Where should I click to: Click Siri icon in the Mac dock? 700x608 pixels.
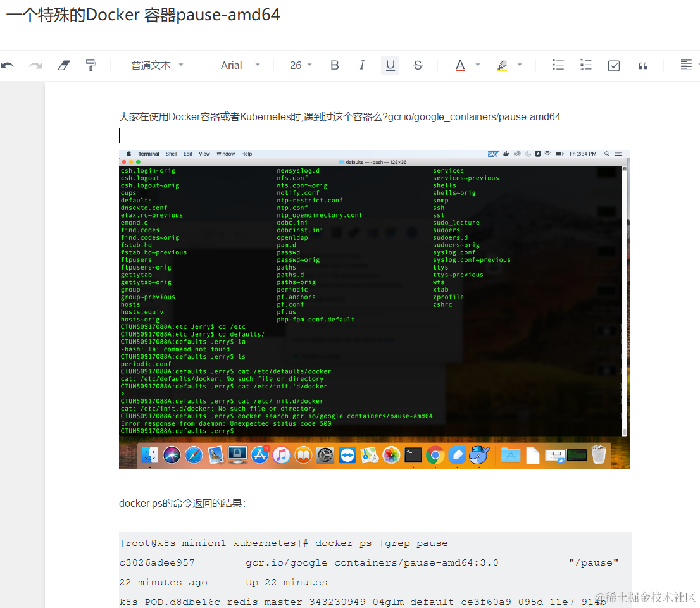tap(172, 456)
